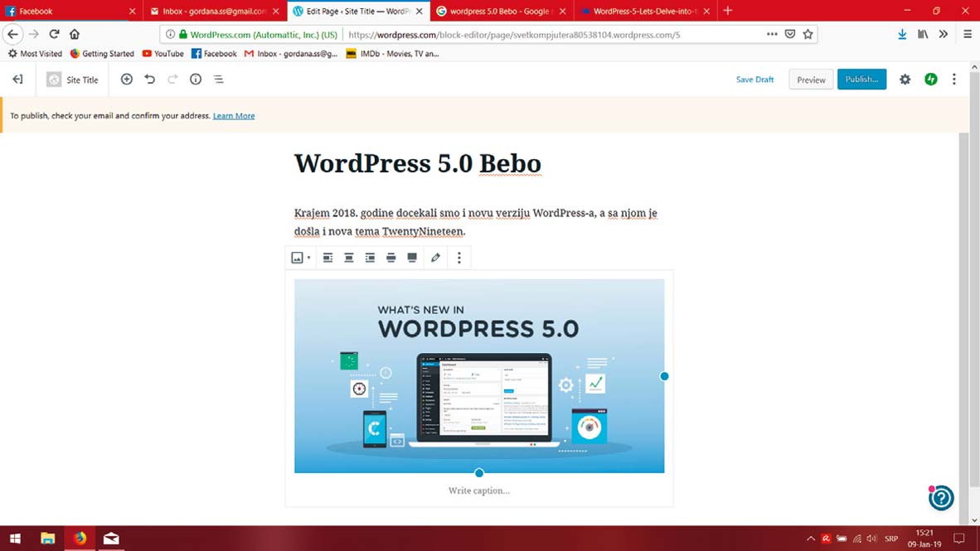Align image left
Image resolution: width=980 pixels, height=551 pixels.
(x=327, y=258)
